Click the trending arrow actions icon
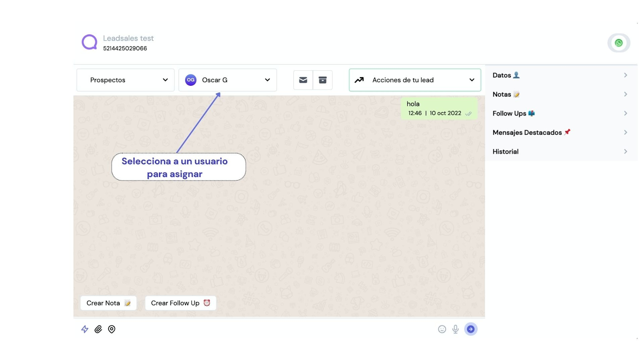This screenshot has width=644, height=362. (359, 80)
